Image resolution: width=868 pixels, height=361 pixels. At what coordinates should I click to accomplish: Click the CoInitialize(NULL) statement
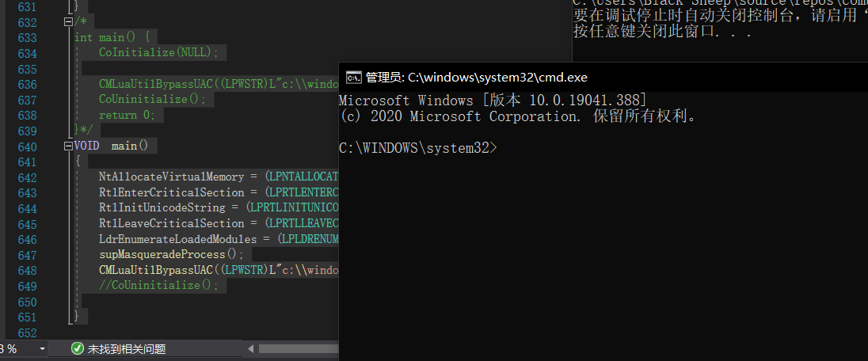[x=159, y=53]
